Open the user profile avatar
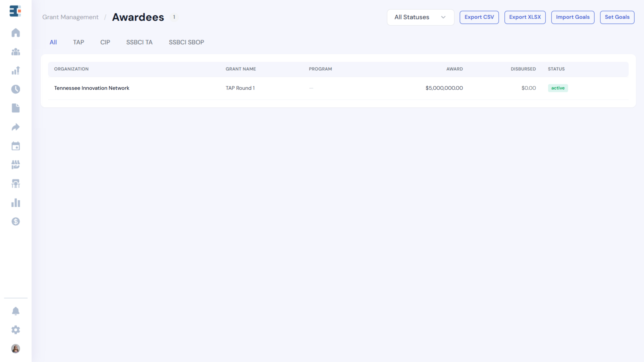 click(x=15, y=348)
